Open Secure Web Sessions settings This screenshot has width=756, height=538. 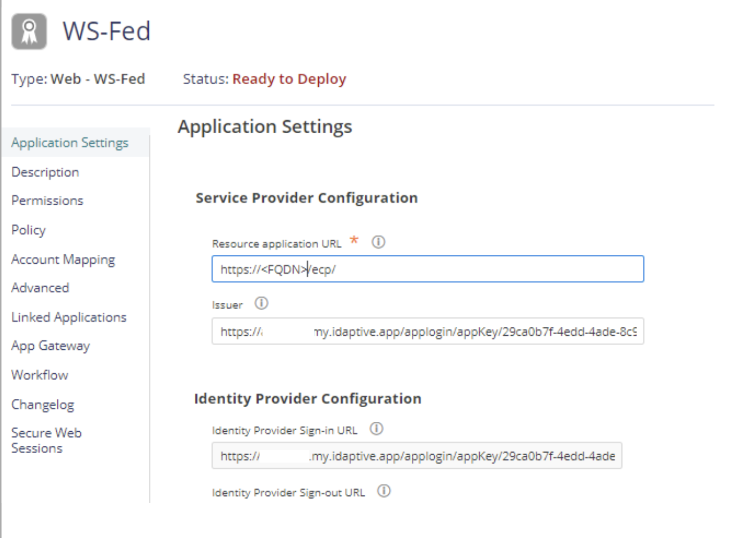click(46, 440)
